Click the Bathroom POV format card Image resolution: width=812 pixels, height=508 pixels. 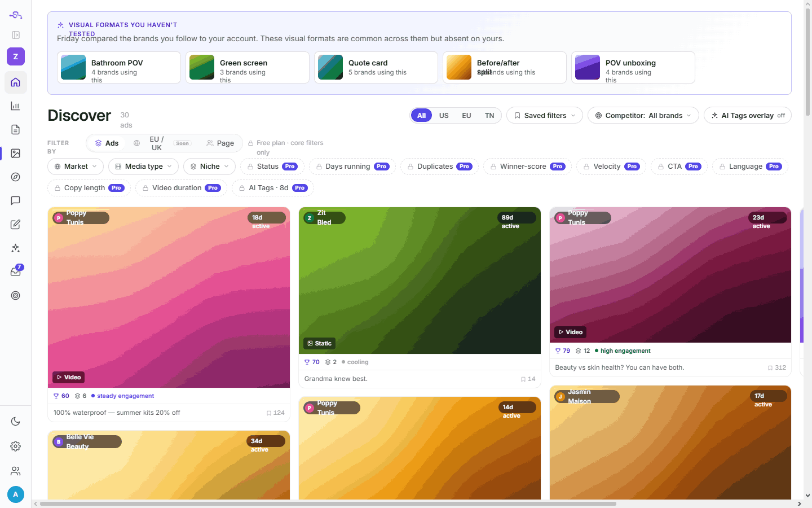(x=119, y=68)
